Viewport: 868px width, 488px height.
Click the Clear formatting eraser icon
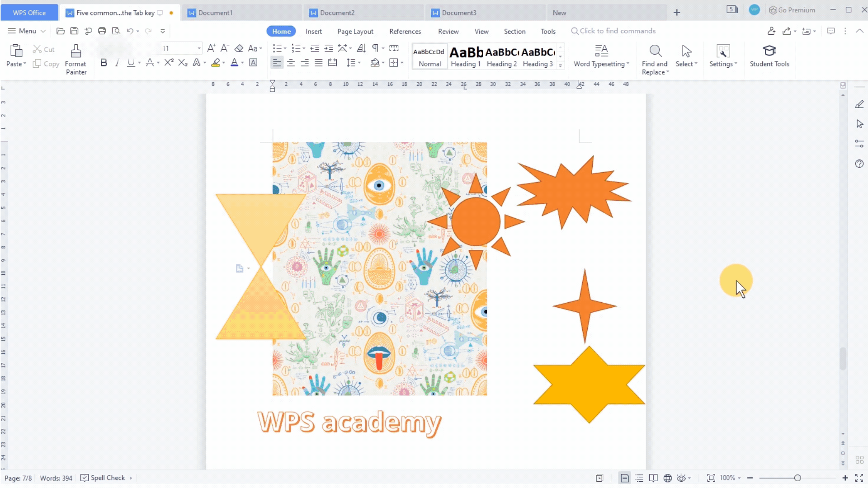(x=239, y=48)
